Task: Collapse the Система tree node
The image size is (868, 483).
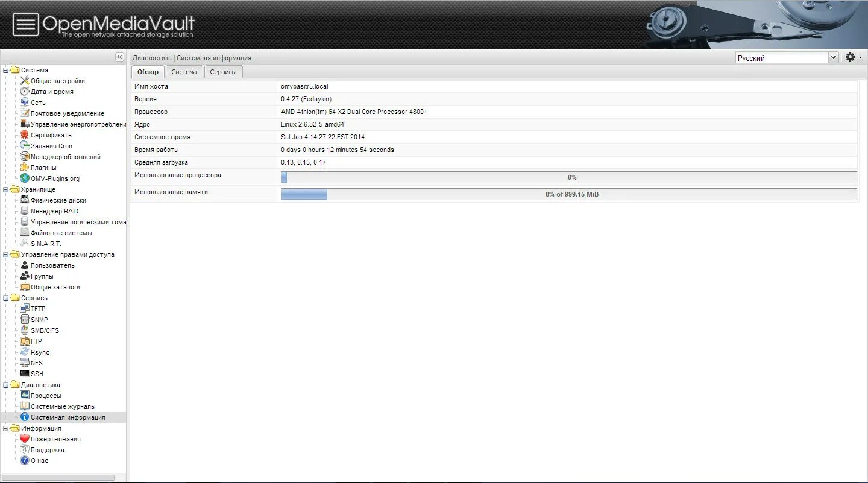Action: click(5, 70)
